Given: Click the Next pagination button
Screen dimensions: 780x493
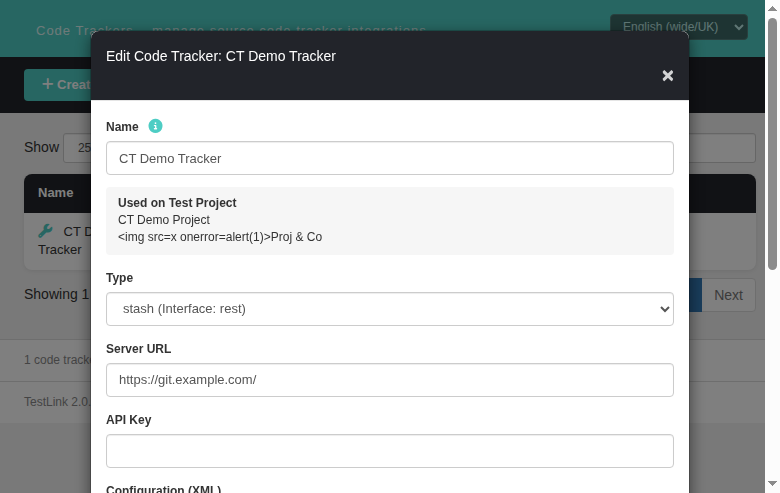Looking at the screenshot, I should click(728, 295).
